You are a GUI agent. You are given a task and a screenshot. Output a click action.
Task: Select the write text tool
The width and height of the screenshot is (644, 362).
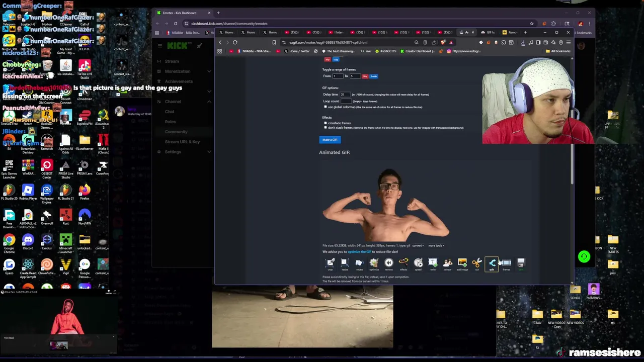pos(433,264)
